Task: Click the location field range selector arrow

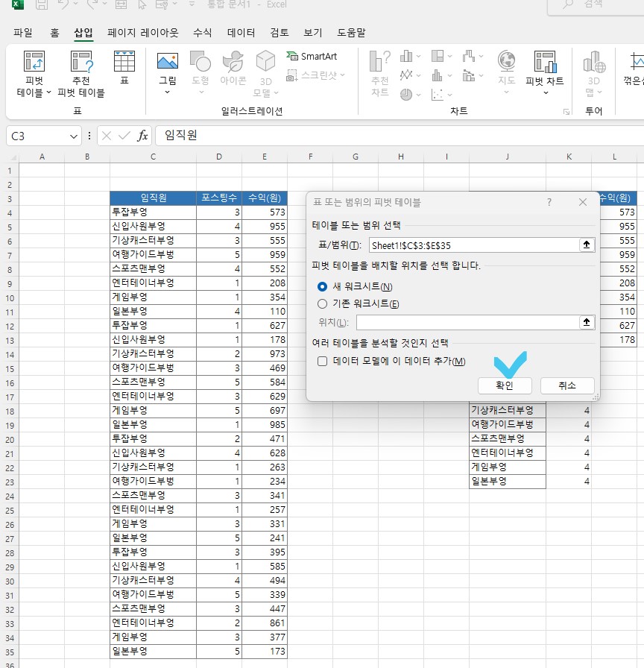Action: tap(587, 322)
